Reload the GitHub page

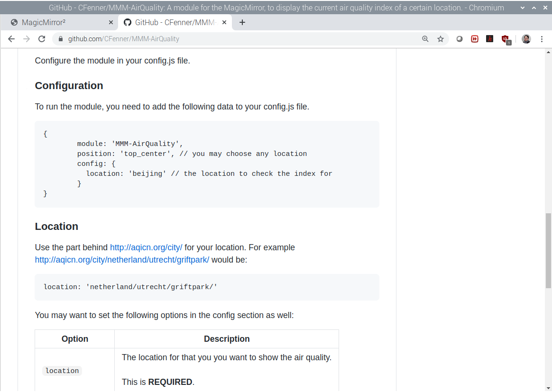(42, 39)
